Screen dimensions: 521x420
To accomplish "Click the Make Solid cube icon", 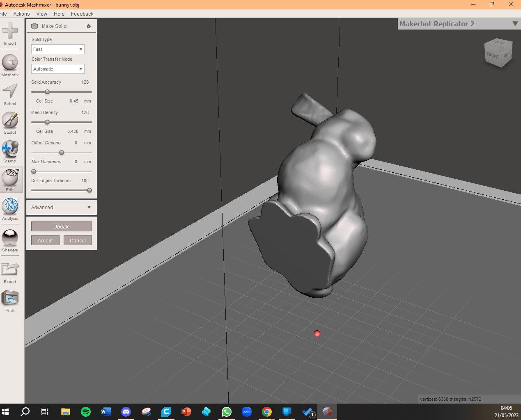I will (34, 26).
